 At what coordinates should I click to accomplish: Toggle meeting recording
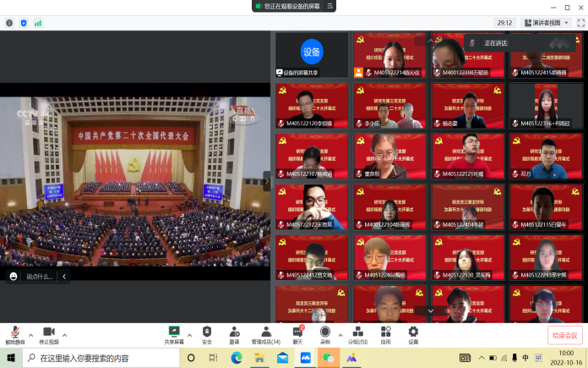(x=324, y=332)
